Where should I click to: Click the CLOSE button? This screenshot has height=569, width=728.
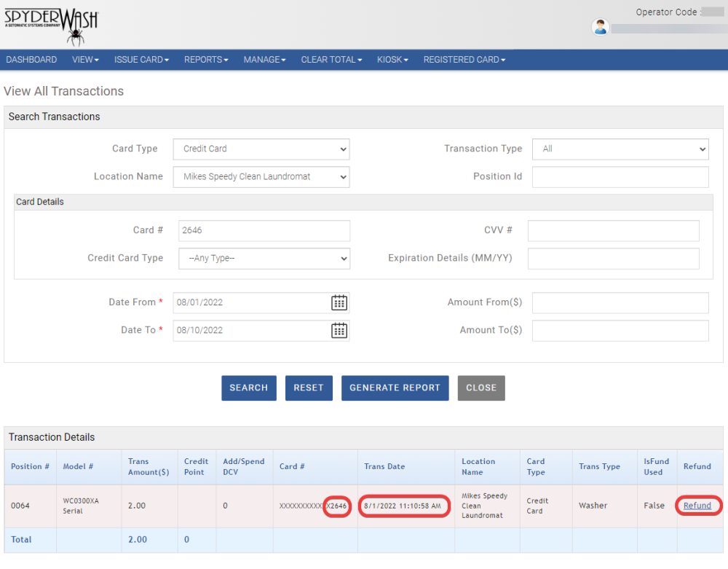pos(481,388)
